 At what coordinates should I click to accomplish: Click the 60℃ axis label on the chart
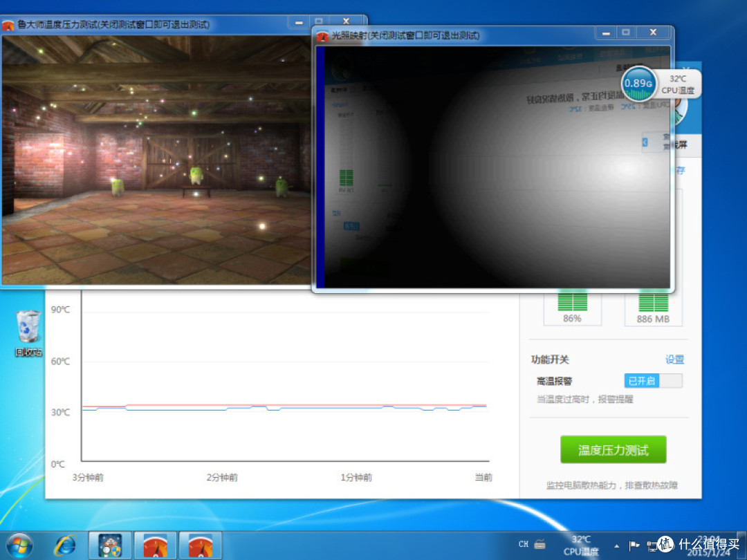60,362
